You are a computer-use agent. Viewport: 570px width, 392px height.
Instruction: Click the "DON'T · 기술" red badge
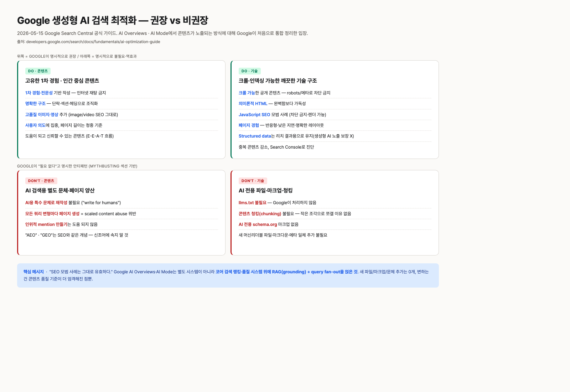click(253, 181)
